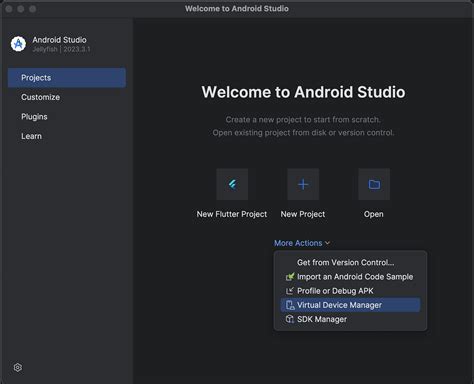Open Virtual Device Manager from menu
This screenshot has height=384, width=474.
tap(350, 305)
